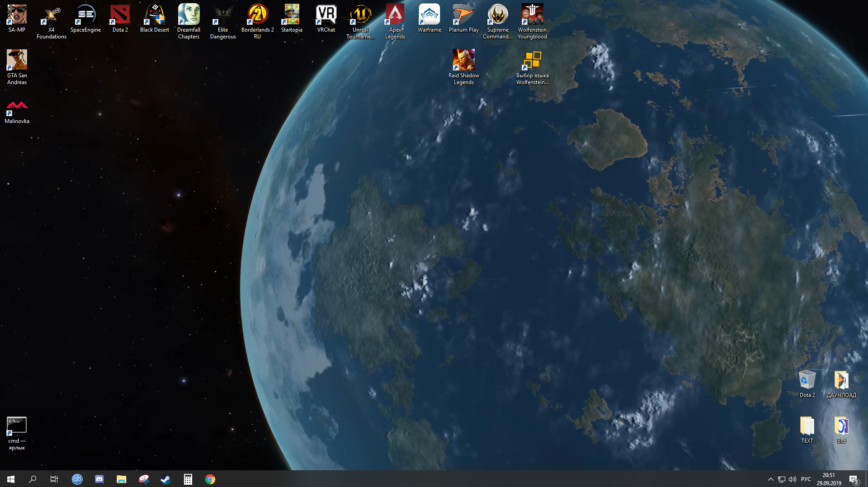
Task: Select the Elite Dangerous shortcut
Action: coord(223,22)
